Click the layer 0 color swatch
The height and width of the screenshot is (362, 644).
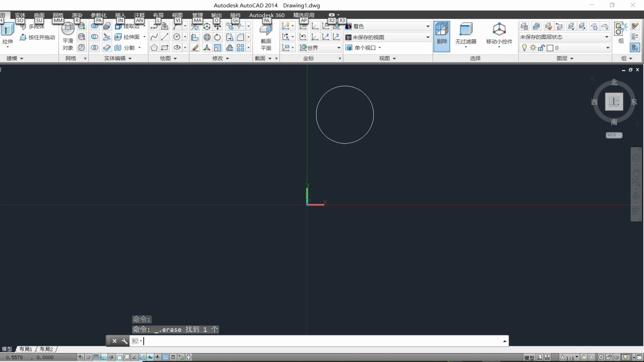[550, 48]
